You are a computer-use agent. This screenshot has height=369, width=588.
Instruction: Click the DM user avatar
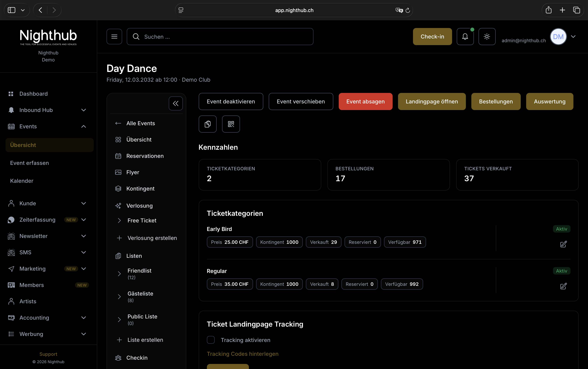558,37
